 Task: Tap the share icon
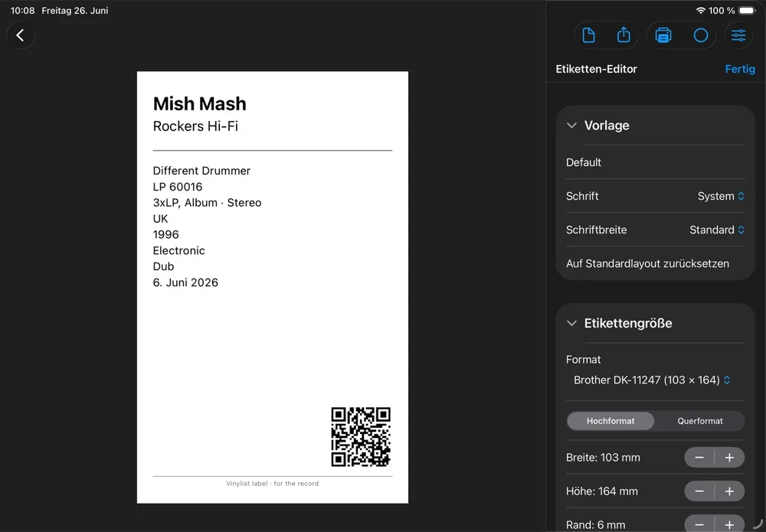click(624, 35)
